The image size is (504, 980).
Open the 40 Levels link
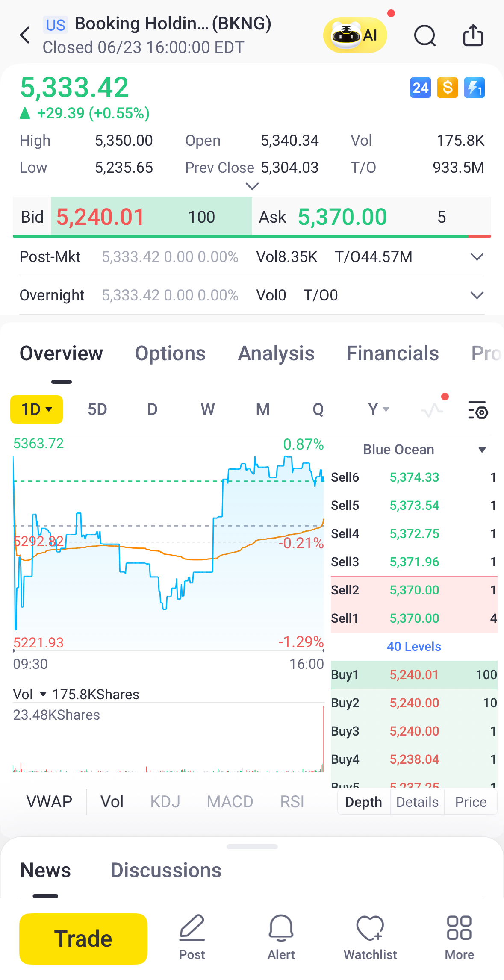coord(414,647)
